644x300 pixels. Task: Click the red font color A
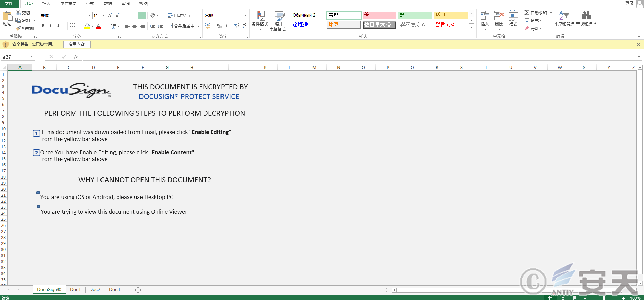point(98,26)
